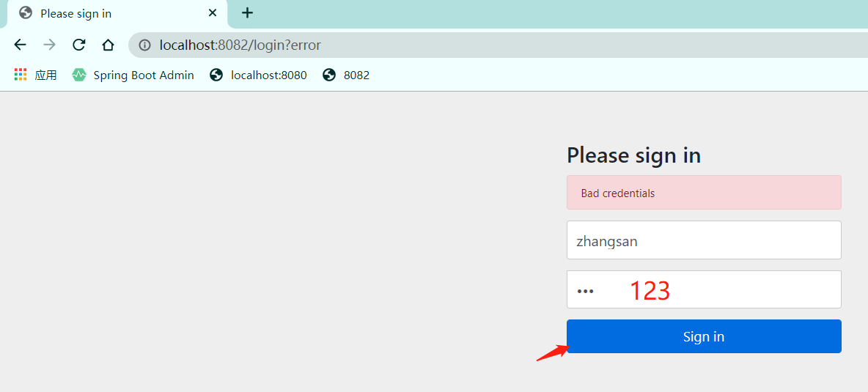Reload the page with refresh icon

click(79, 45)
